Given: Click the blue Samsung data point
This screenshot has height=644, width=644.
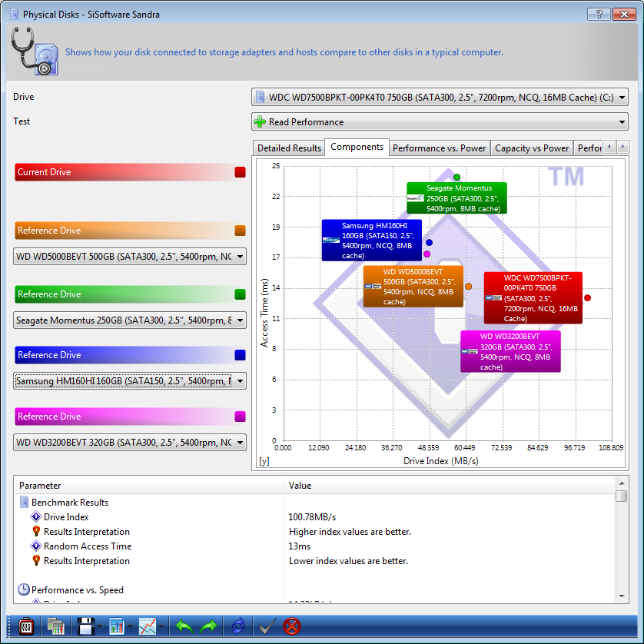Looking at the screenshot, I should pyautogui.click(x=429, y=242).
